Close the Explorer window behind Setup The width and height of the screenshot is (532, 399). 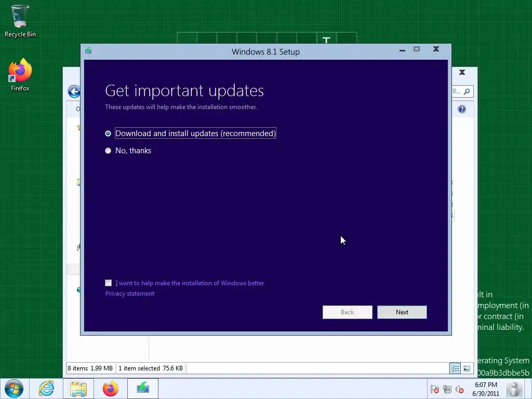coord(462,72)
